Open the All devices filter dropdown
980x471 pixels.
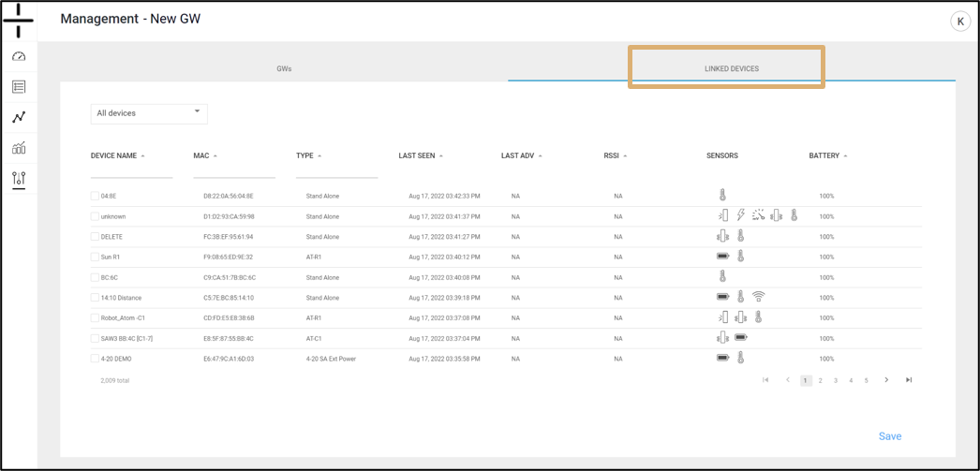[x=149, y=113]
